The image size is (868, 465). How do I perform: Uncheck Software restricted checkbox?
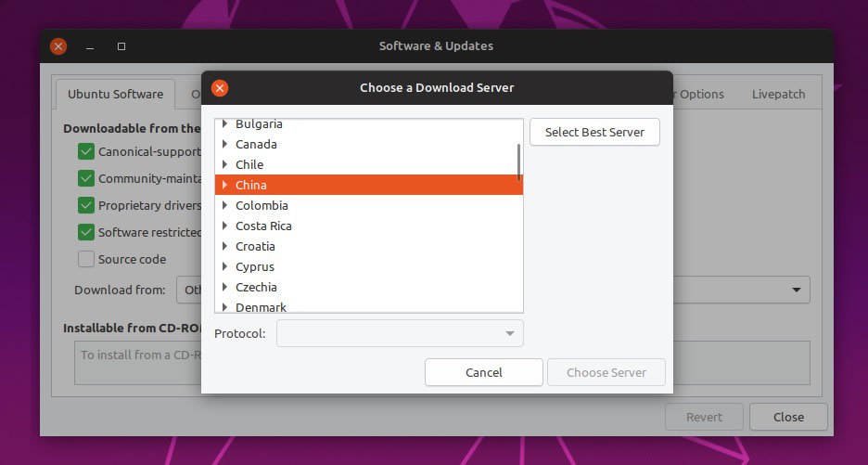(86, 232)
